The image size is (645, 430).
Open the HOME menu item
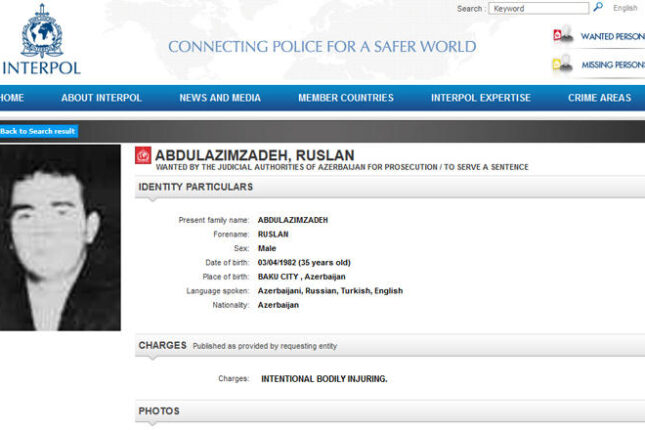click(x=12, y=98)
